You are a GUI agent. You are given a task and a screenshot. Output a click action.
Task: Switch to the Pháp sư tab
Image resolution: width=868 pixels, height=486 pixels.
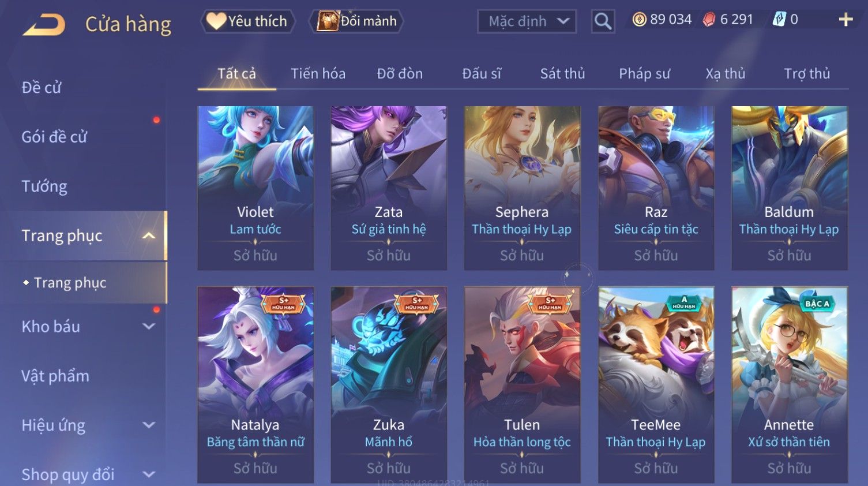coord(644,74)
